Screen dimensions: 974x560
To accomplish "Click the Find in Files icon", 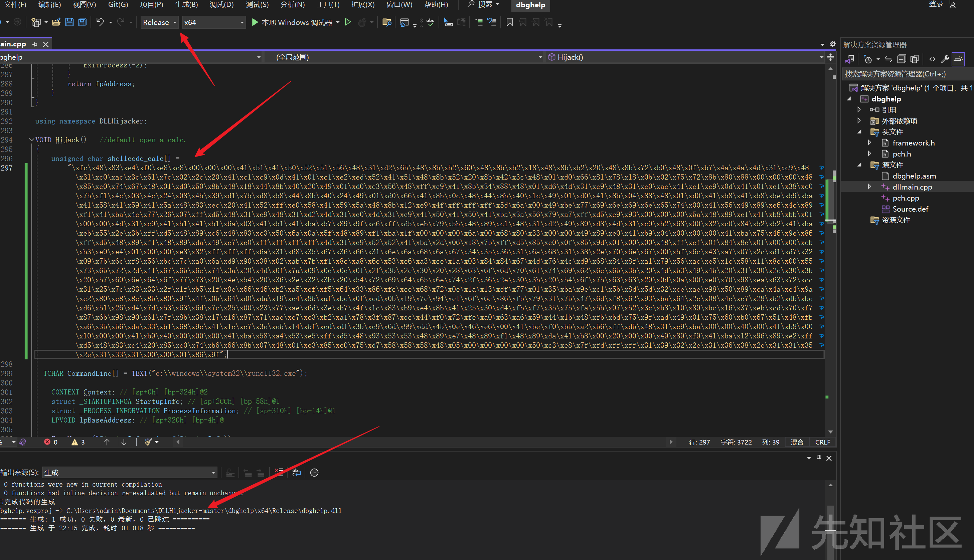I will 387,22.
